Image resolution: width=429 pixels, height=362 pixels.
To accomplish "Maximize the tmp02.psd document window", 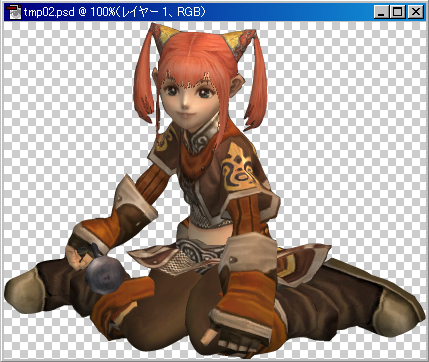I will click(x=397, y=12).
